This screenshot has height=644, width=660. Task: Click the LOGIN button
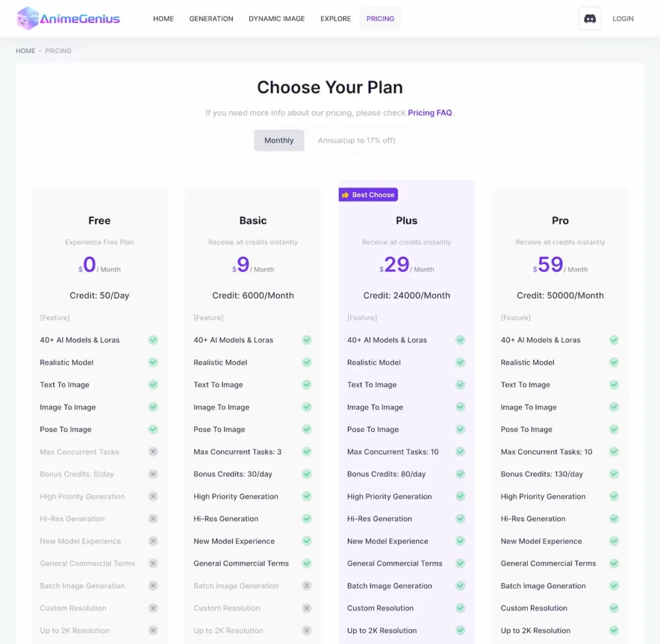tap(623, 19)
